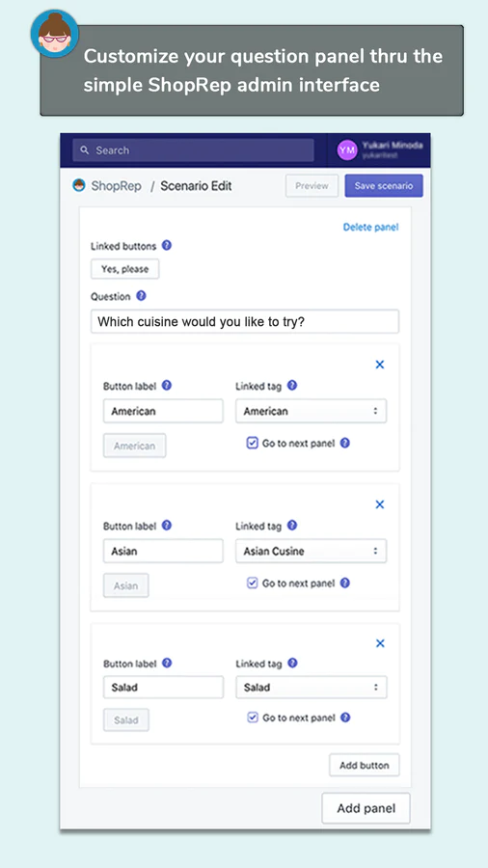Click the search magnifier icon
This screenshot has height=868, width=488.
[x=84, y=150]
